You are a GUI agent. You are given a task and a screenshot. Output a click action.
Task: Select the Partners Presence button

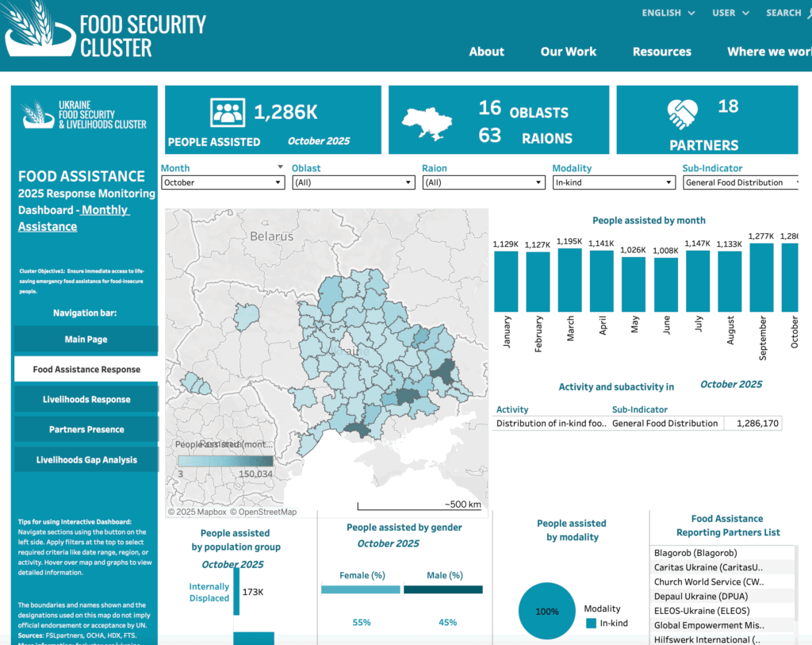click(x=86, y=430)
